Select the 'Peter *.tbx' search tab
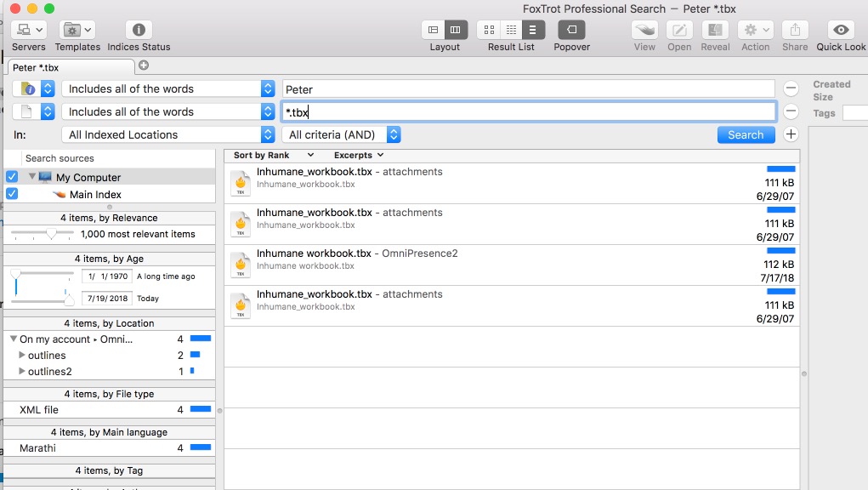This screenshot has height=490, width=868. [71, 67]
